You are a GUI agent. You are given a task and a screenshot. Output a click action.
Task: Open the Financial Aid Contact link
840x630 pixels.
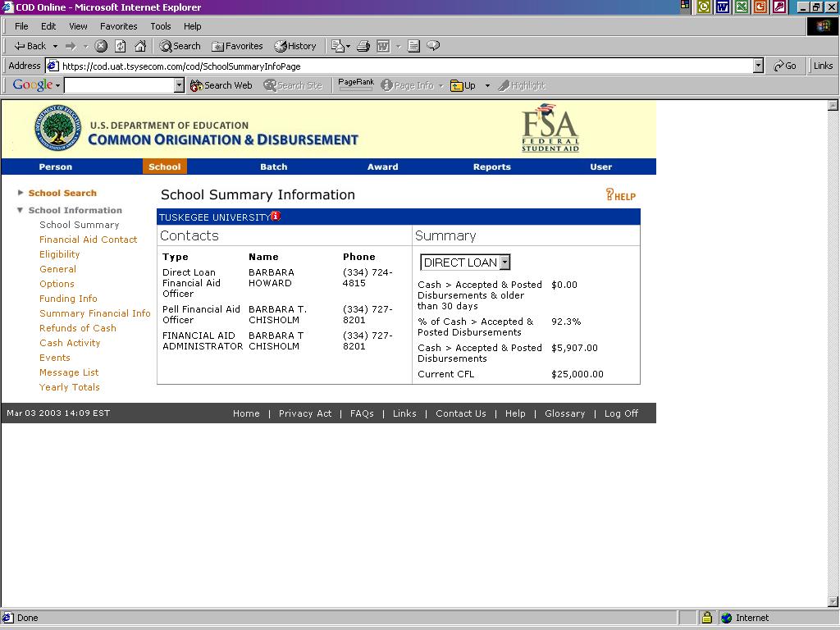[88, 240]
